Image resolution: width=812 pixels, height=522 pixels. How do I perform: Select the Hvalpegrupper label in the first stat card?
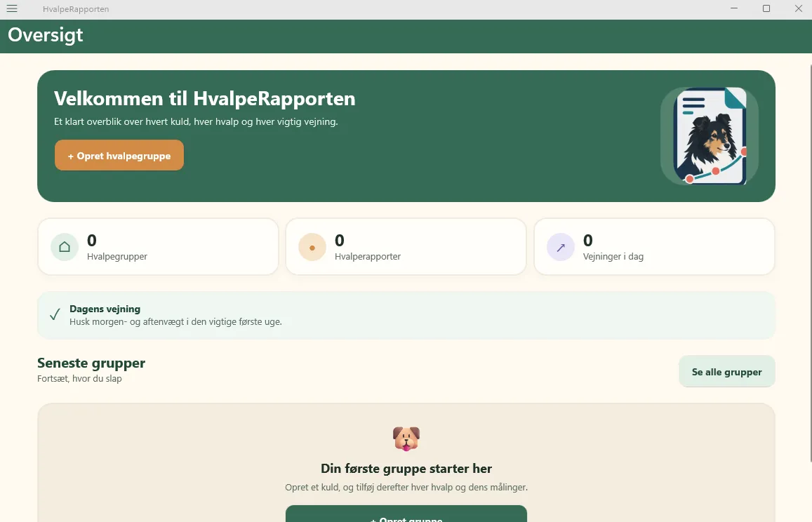pyautogui.click(x=117, y=256)
